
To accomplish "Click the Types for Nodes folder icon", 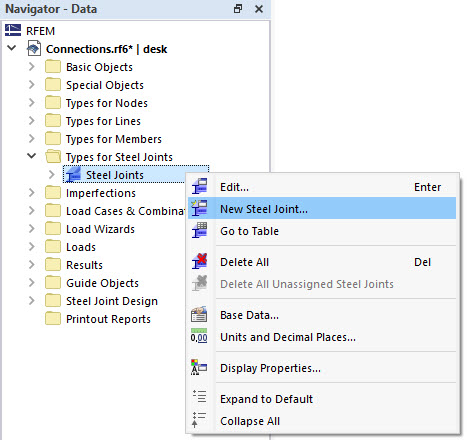I will (x=53, y=103).
